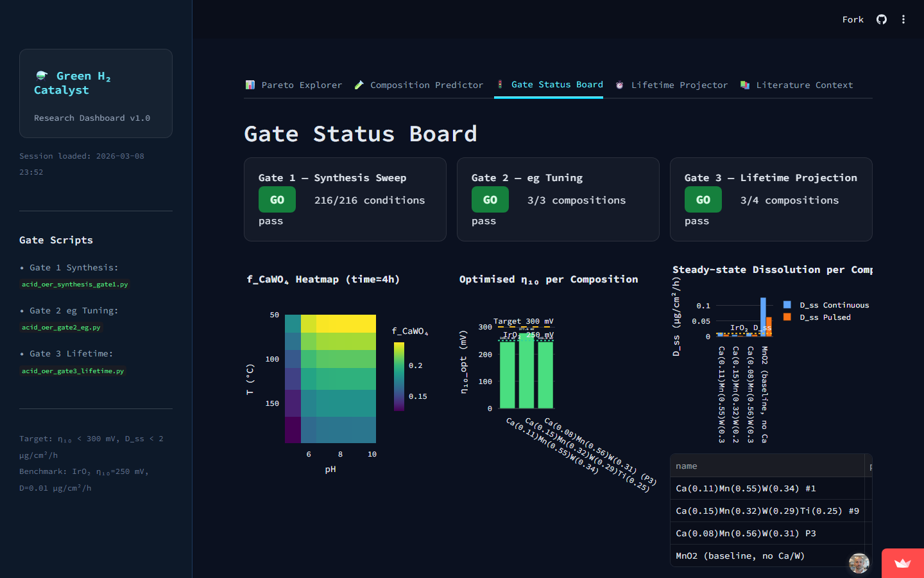
Task: Click the tall blue MnO2 dissolution bar
Action: (763, 317)
